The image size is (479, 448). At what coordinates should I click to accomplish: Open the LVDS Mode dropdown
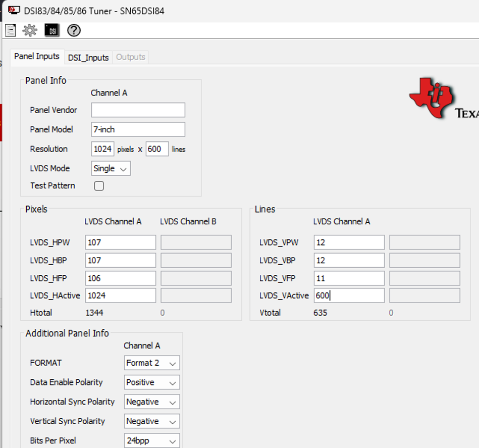tap(111, 168)
